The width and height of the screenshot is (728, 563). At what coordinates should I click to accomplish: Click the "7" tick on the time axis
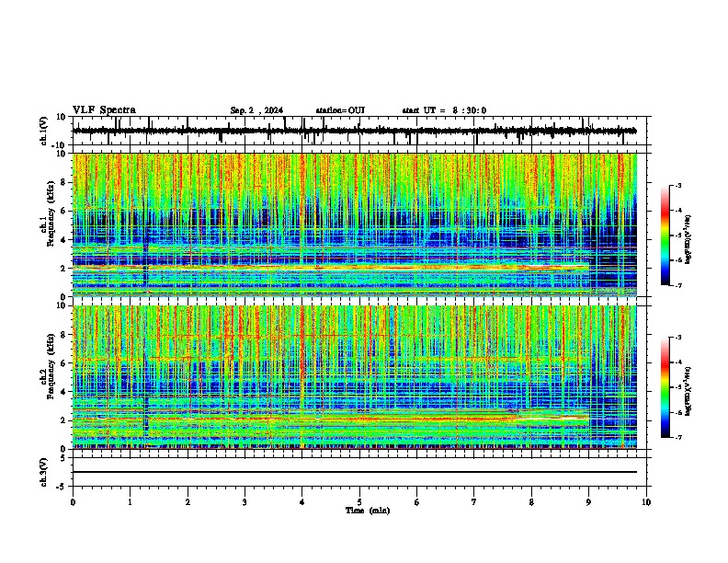tap(474, 502)
